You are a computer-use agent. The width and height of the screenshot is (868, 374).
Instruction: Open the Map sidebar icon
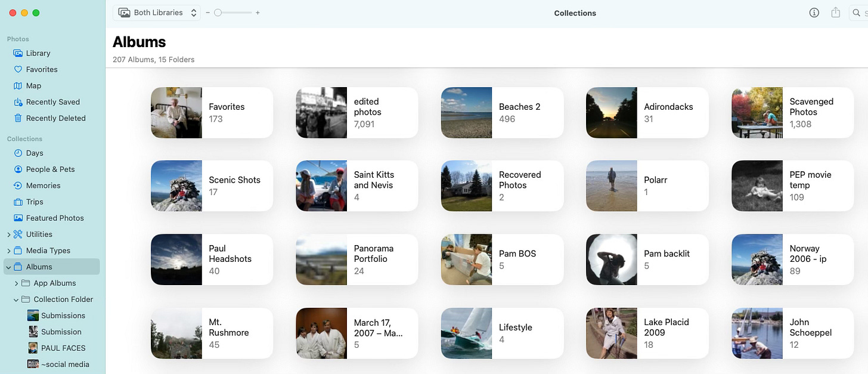[x=18, y=85]
